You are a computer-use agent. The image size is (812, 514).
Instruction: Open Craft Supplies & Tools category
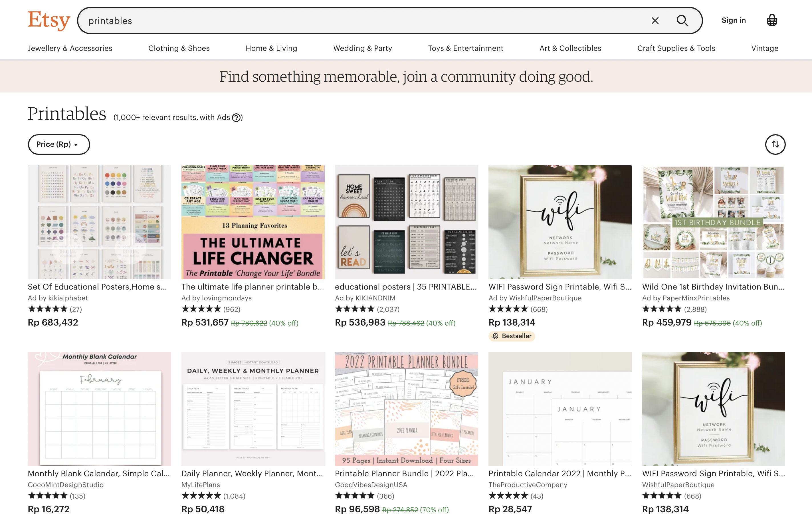[x=676, y=48]
